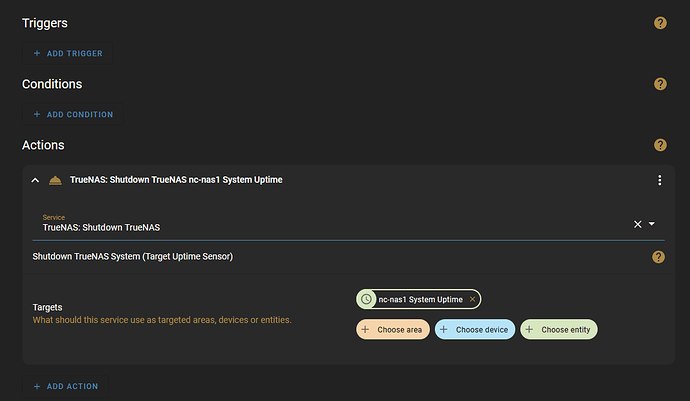Screen dimensions: 690x401
Task: Choose a device as target
Action: click(x=474, y=329)
